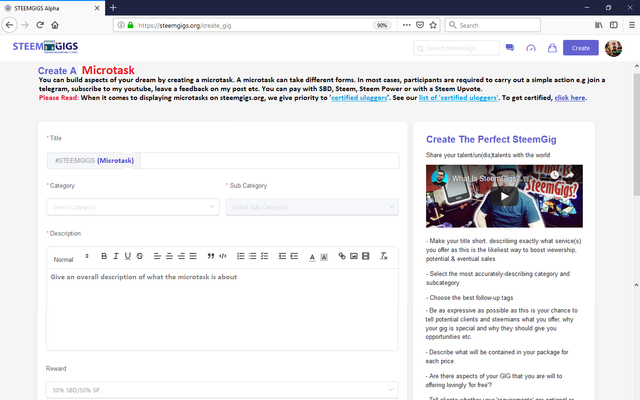Pick text background highlight color
Screen dimensions: 640x400
tap(324, 257)
